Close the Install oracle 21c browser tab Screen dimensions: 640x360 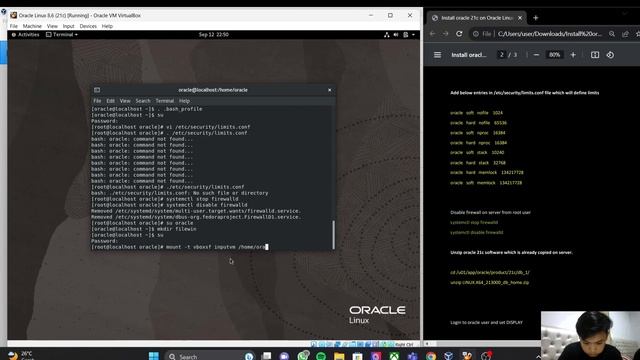(520, 18)
